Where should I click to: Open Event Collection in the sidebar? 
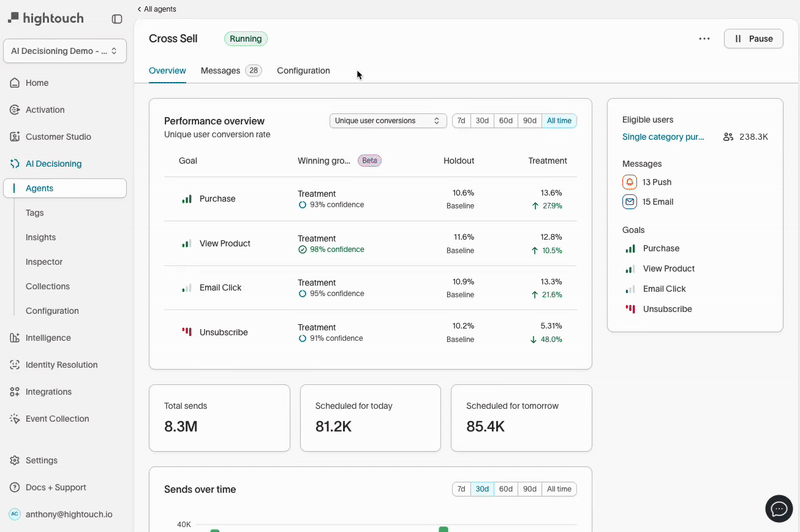pyautogui.click(x=57, y=419)
